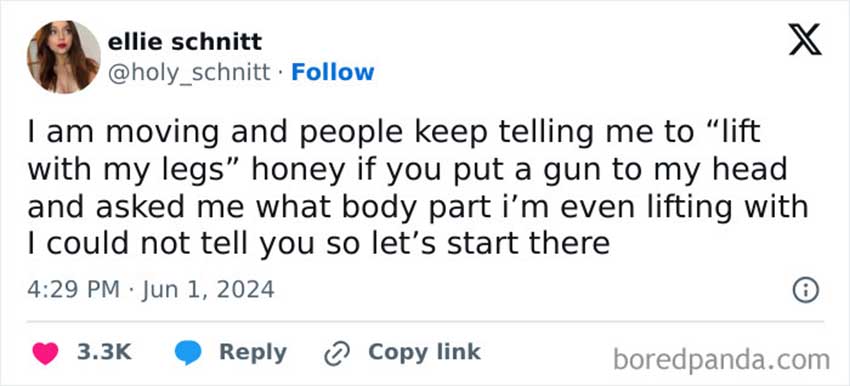Open the ellie schnitt display name
Image resolution: width=850 pixels, height=386 pixels.
point(185,42)
